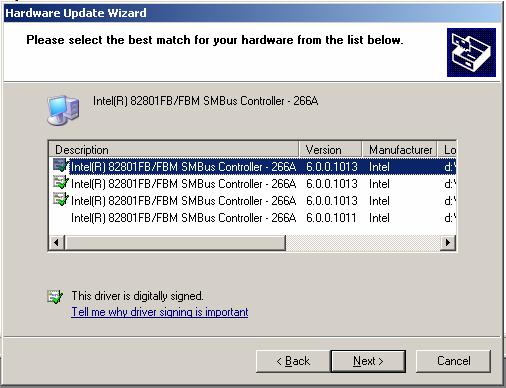Click the scrollbar track right of the thumb
Viewport: 506px width, 388px height.
(x=363, y=242)
